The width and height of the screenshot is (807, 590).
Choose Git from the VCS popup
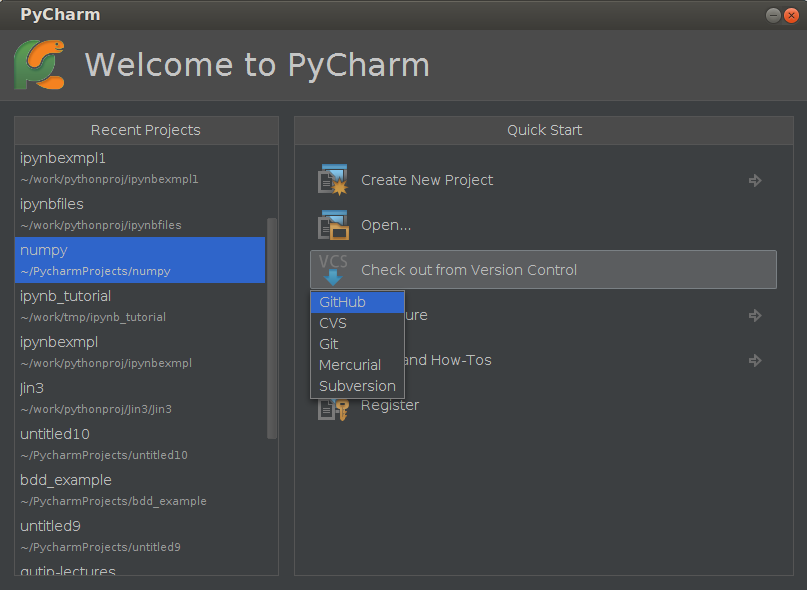tap(357, 344)
